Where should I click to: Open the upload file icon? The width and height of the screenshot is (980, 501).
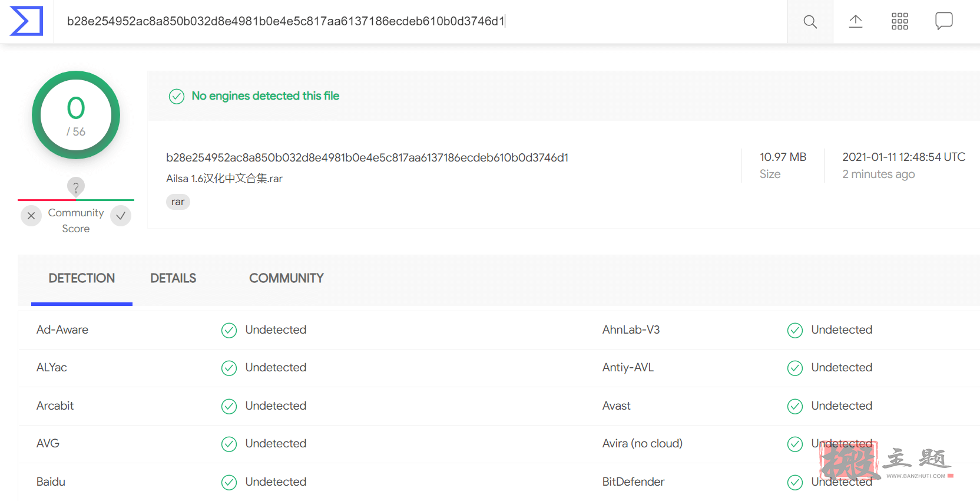point(855,21)
